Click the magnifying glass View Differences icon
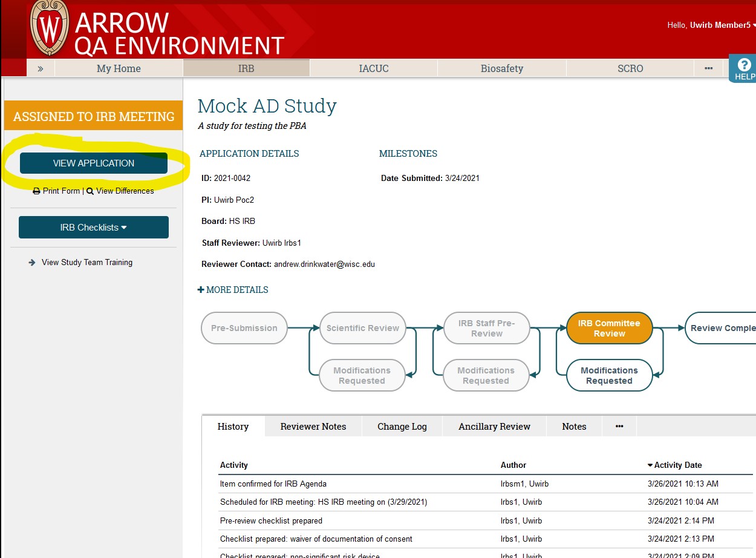 (x=90, y=191)
